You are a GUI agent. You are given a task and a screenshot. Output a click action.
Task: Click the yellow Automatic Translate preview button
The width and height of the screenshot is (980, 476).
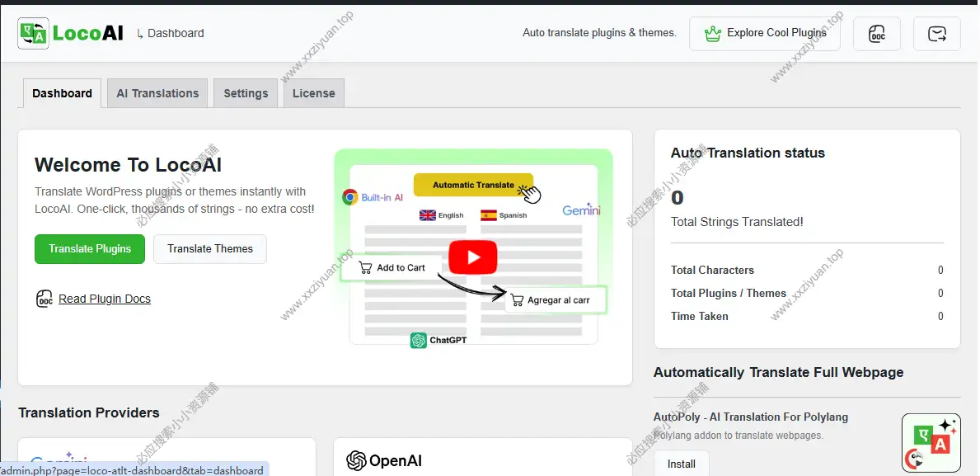(473, 185)
